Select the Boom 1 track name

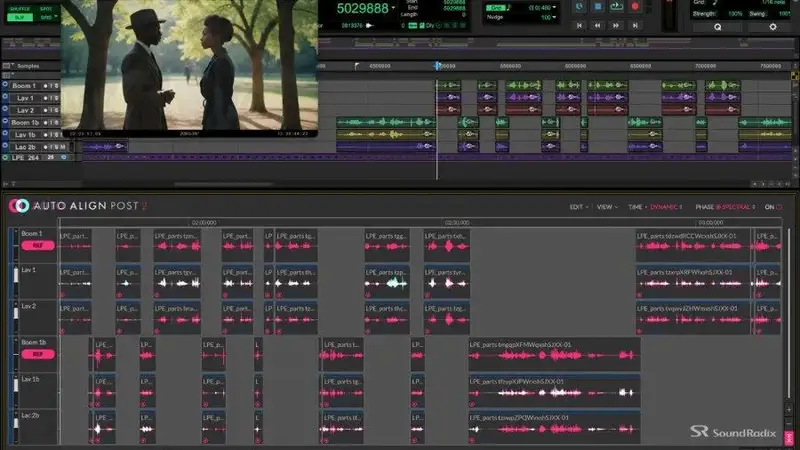tap(23, 86)
